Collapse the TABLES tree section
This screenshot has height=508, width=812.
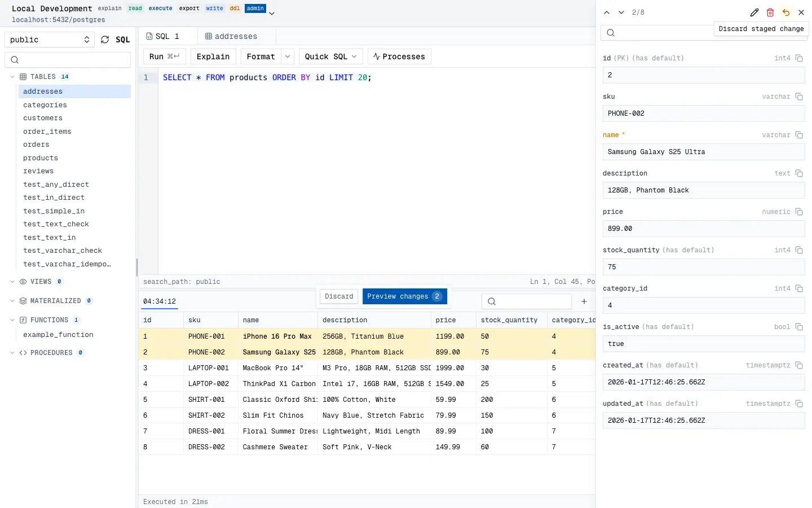[12, 77]
